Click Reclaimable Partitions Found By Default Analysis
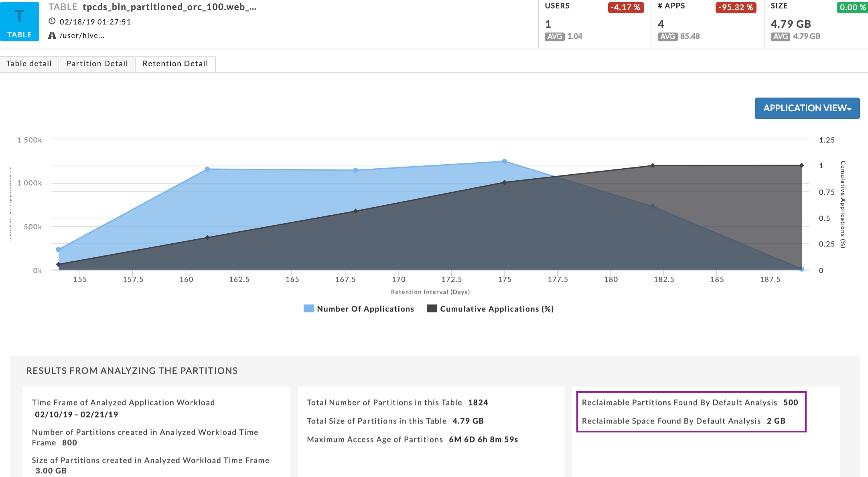Screen dimensions: 868x477 [679, 403]
